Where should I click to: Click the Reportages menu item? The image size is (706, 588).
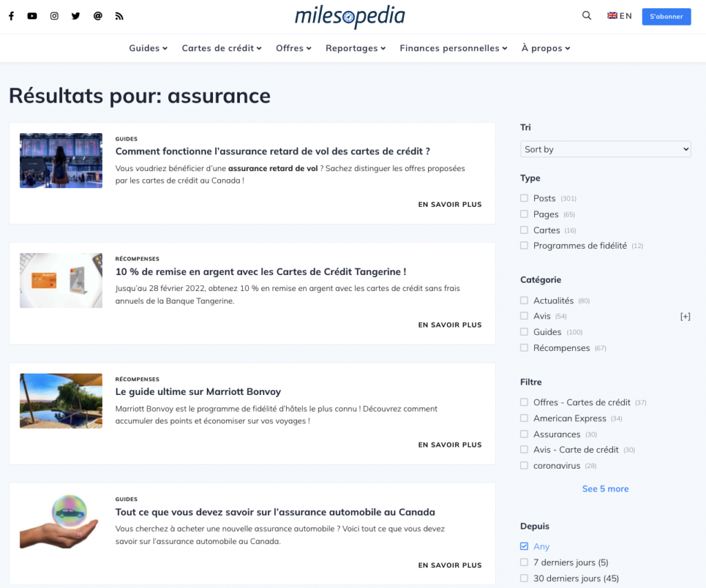(355, 48)
